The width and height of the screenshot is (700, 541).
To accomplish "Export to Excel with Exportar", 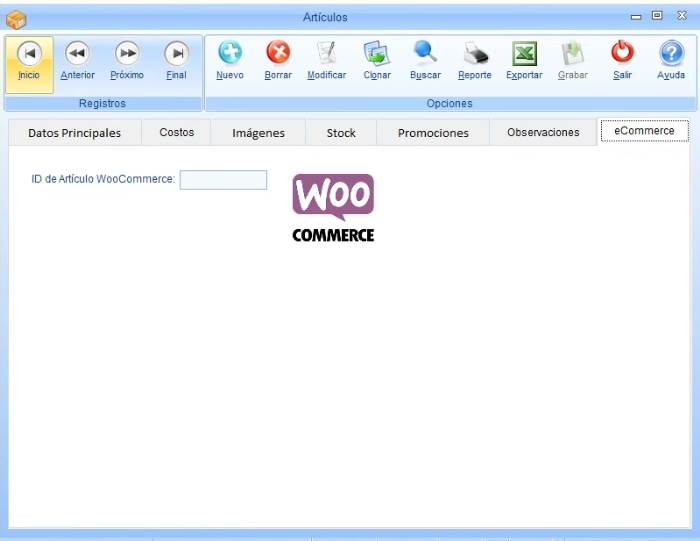I will (524, 61).
